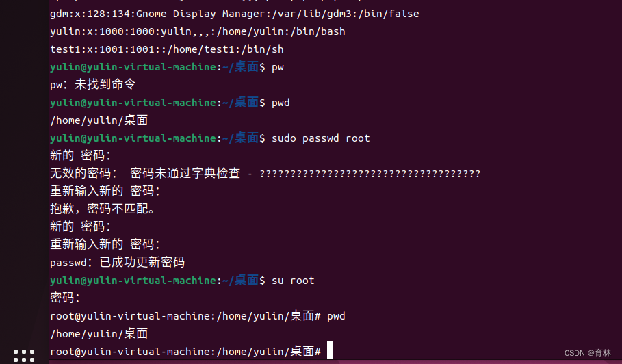This screenshot has width=622, height=364.
Task: Click the test1:x:1001 passwd entry line
Action: pyautogui.click(x=166, y=49)
